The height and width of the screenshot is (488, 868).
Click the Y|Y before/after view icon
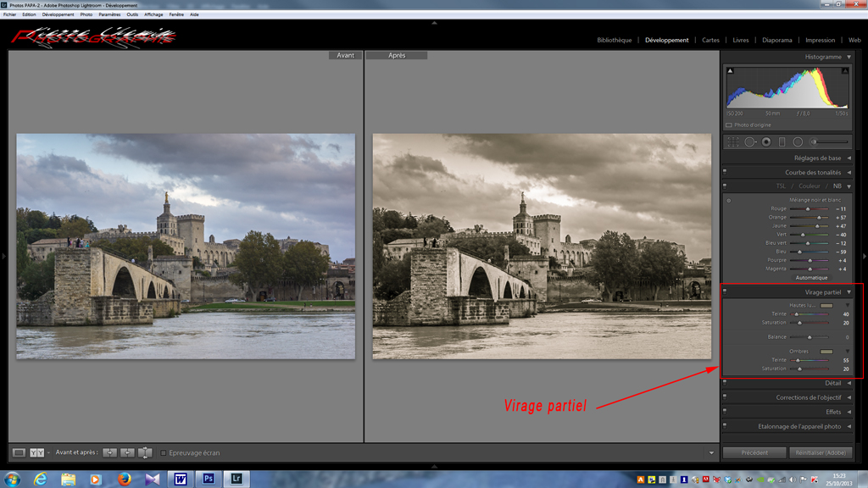point(36,452)
